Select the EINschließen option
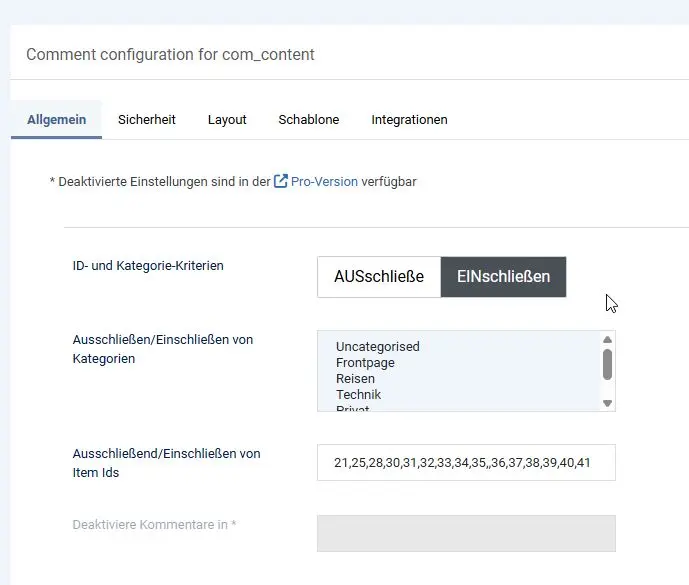The image size is (689, 585). pyautogui.click(x=503, y=277)
